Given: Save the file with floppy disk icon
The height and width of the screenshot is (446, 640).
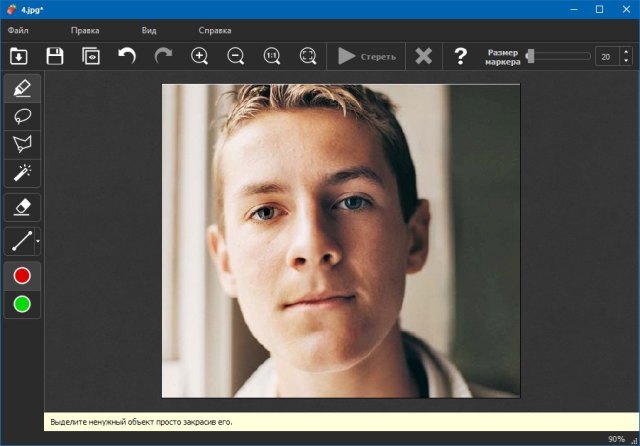Looking at the screenshot, I should [55, 56].
